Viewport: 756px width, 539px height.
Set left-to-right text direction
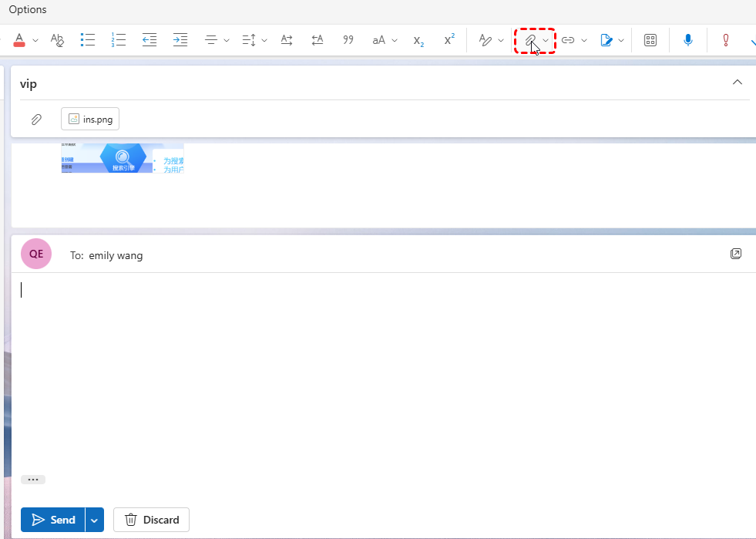(287, 40)
